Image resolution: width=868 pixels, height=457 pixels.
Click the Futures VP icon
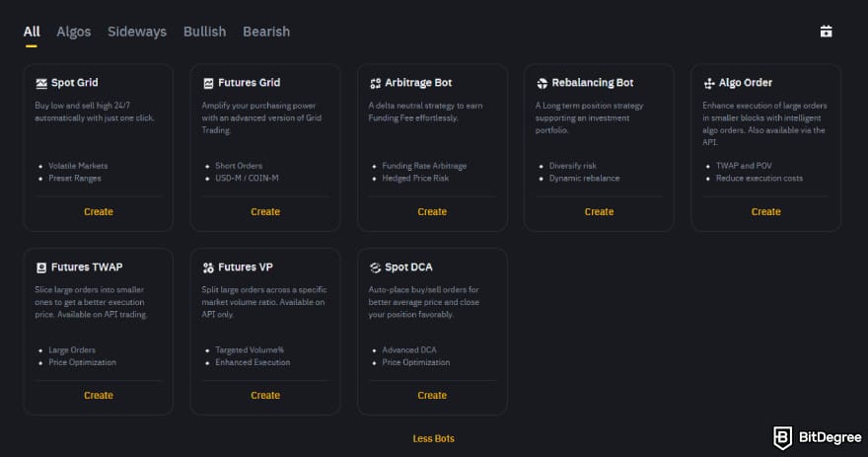208,268
